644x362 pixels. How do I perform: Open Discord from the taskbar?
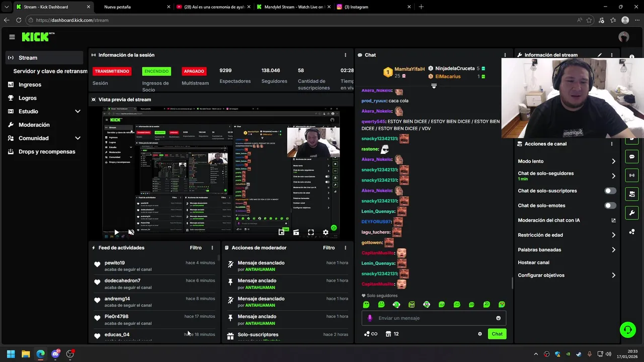(x=55, y=354)
